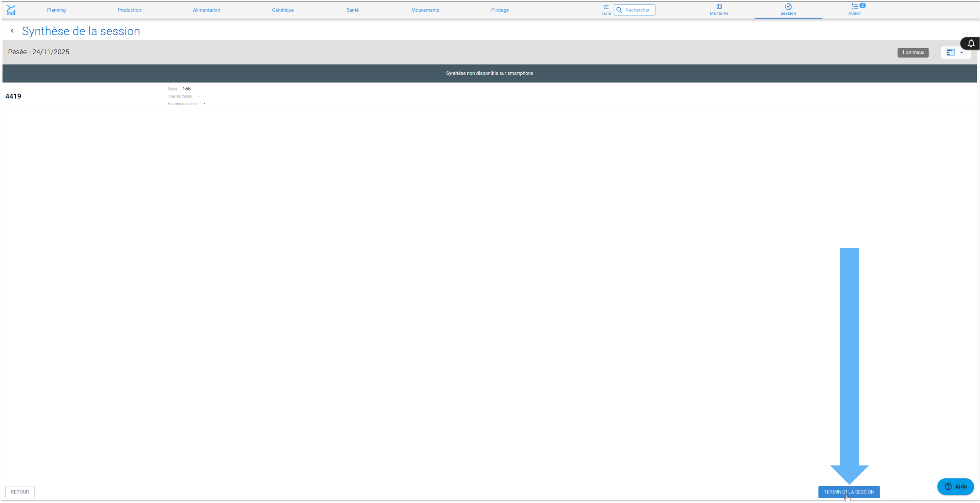The width and height of the screenshot is (980, 503).
Task: Open the Mouvements menu
Action: pos(425,10)
